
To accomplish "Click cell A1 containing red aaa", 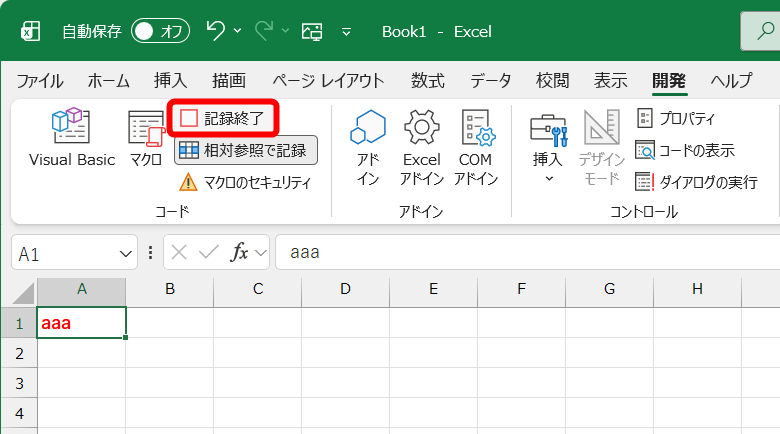I will point(82,323).
